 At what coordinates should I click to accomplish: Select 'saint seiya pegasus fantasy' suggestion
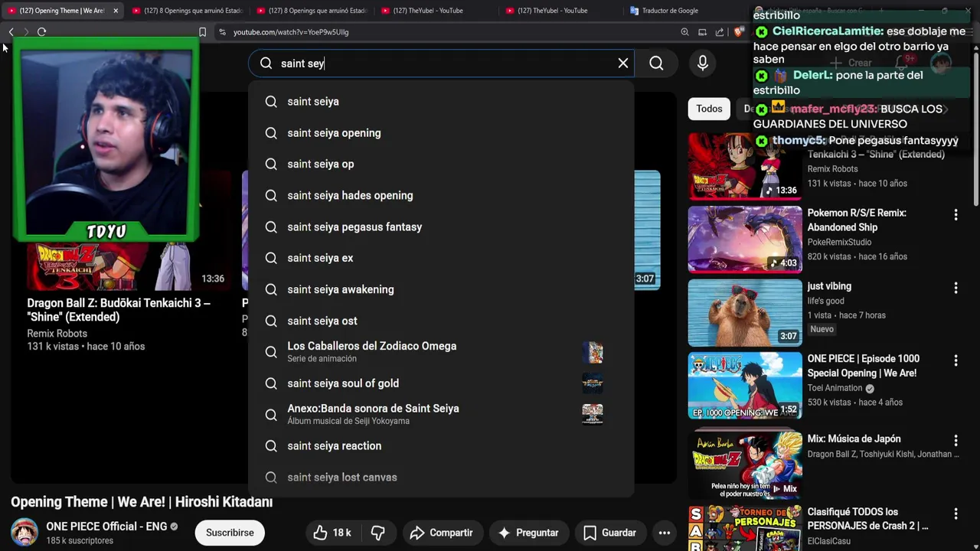click(x=441, y=227)
